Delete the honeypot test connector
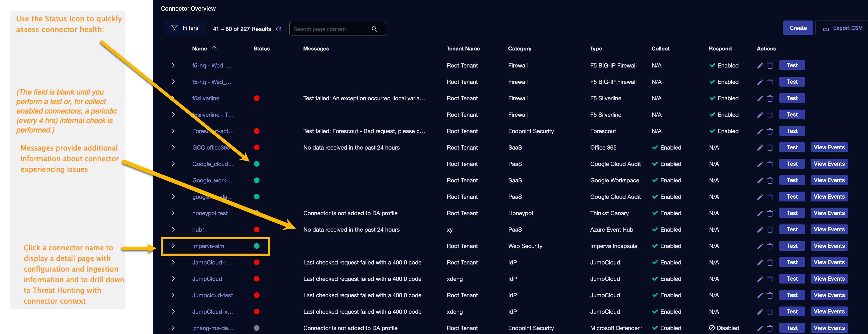868x334 pixels. pyautogui.click(x=770, y=214)
